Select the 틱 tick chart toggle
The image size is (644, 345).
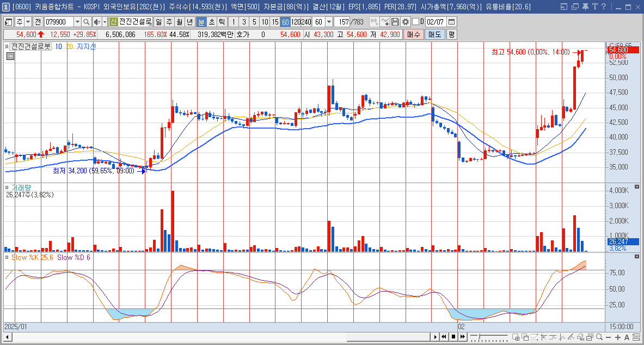point(222,22)
